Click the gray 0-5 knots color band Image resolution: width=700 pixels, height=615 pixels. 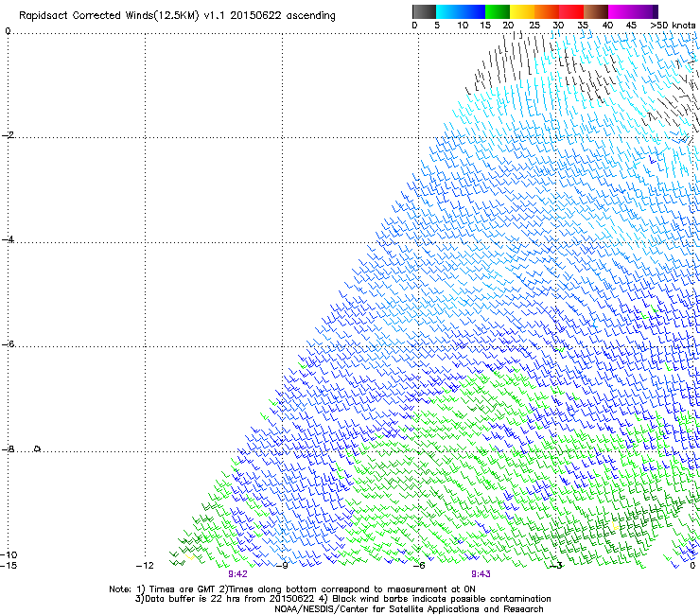click(424, 11)
